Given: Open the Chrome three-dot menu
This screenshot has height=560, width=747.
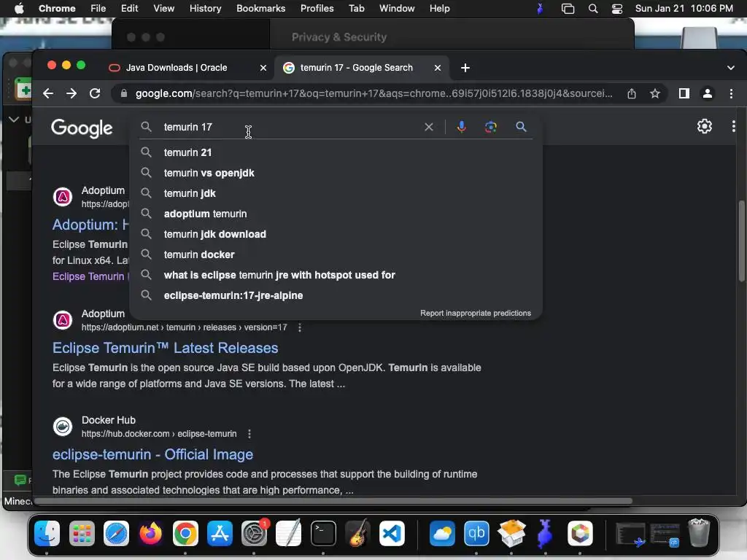Looking at the screenshot, I should click(x=731, y=93).
